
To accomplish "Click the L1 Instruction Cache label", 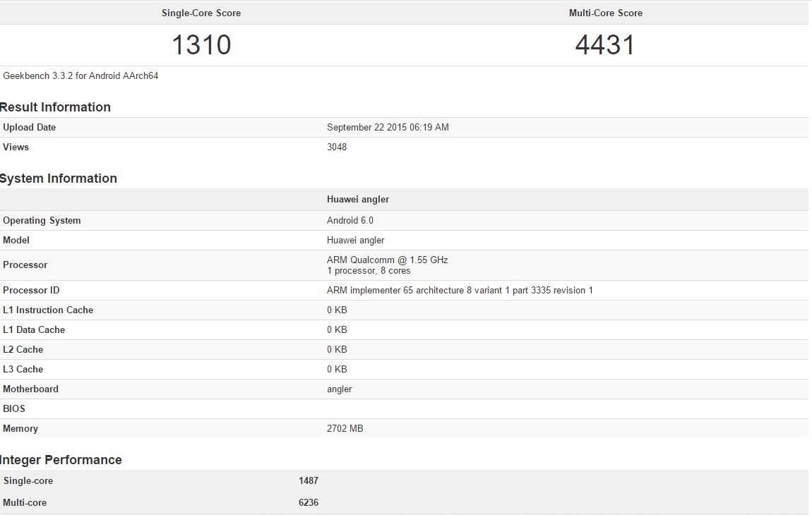I will click(x=47, y=310).
